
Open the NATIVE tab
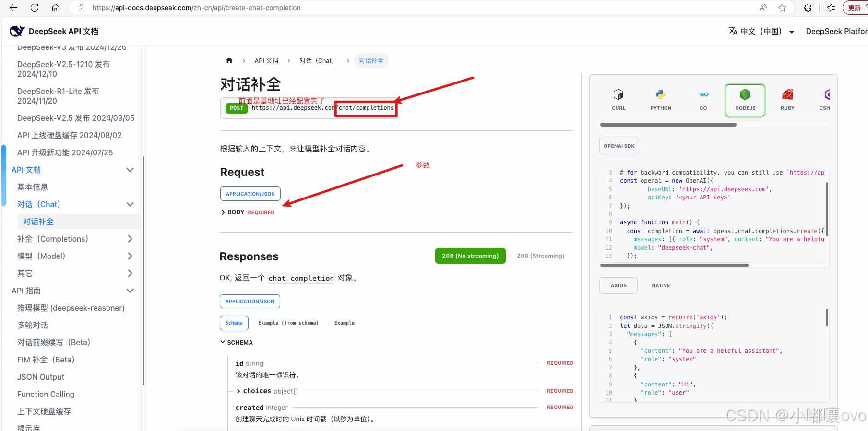[661, 285]
